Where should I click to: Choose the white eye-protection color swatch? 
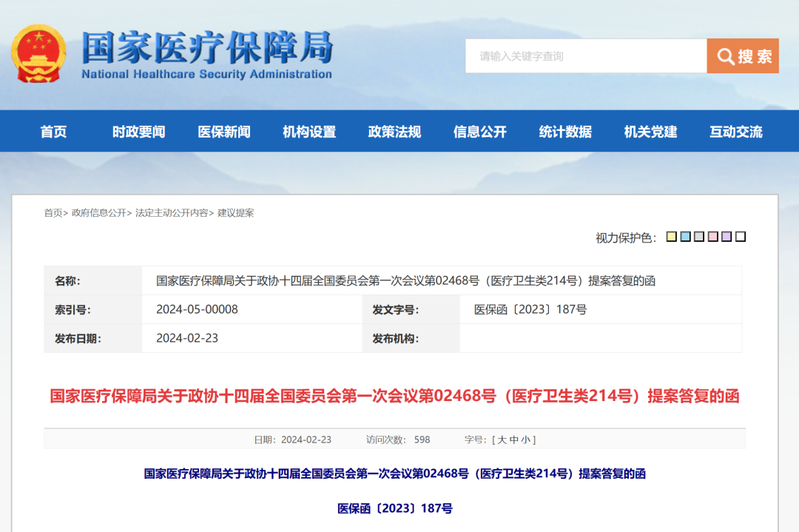(x=741, y=237)
